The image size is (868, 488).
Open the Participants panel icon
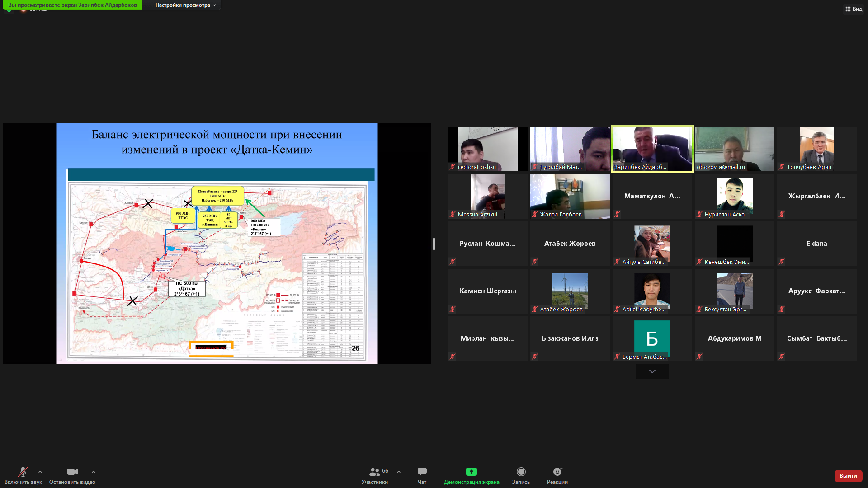tap(374, 472)
